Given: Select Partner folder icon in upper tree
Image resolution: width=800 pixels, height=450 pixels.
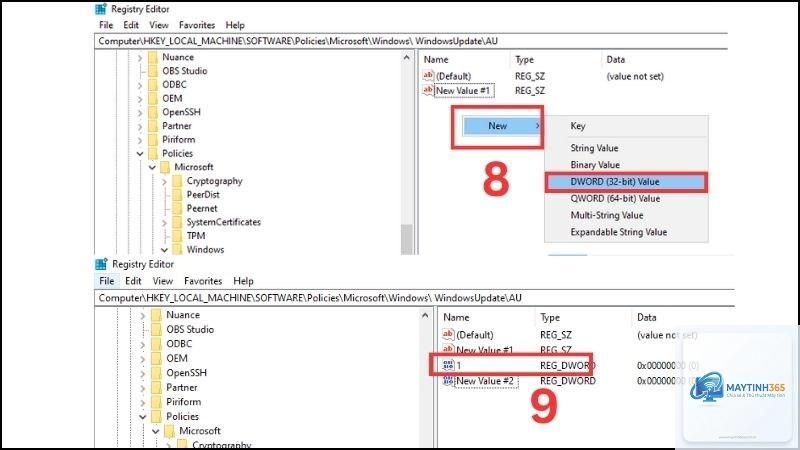Looking at the screenshot, I should [153, 126].
